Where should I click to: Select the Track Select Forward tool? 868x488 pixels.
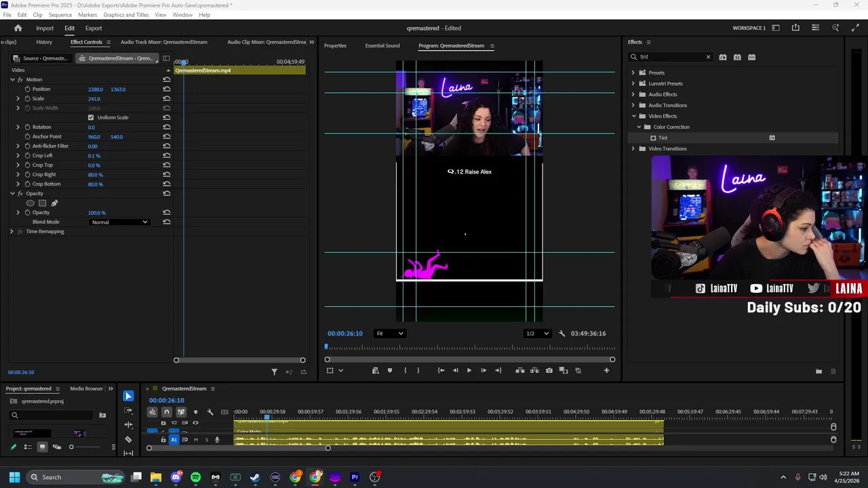[x=128, y=411]
